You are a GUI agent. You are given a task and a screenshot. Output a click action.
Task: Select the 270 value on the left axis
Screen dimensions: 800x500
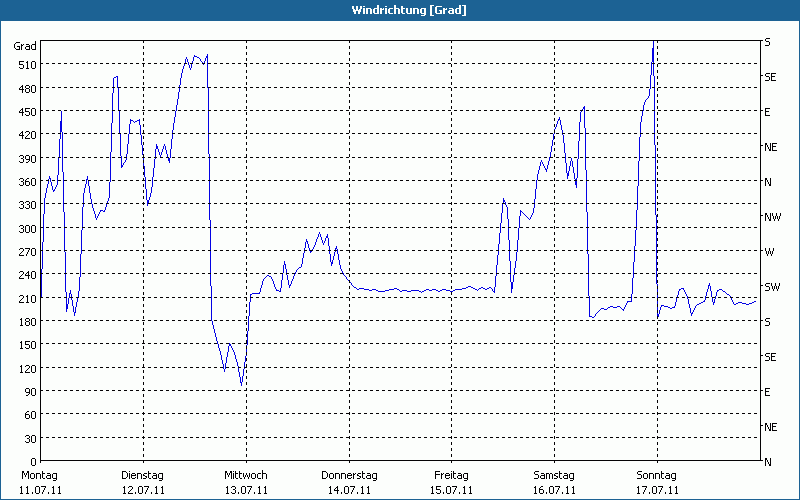pyautogui.click(x=28, y=252)
